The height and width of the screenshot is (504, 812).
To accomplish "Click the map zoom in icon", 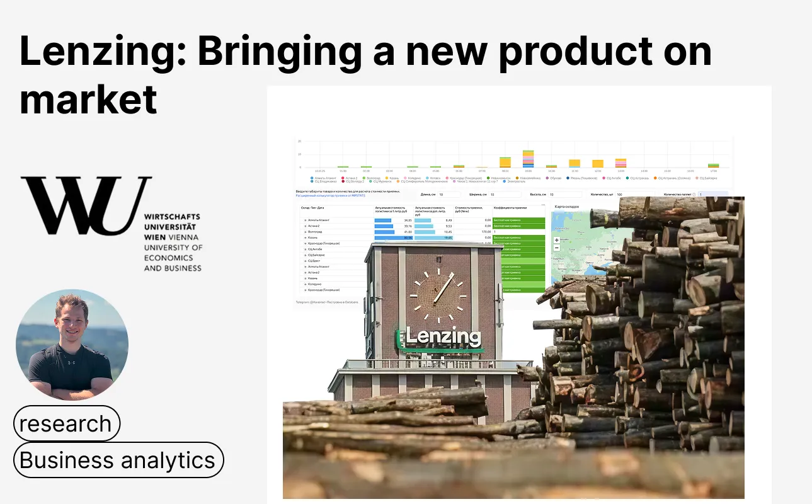I will coord(557,240).
